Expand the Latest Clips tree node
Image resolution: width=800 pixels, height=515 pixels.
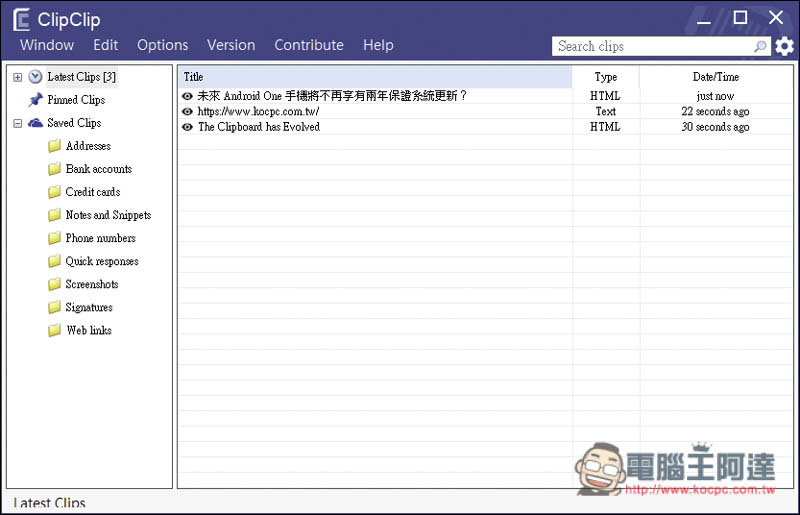18,78
